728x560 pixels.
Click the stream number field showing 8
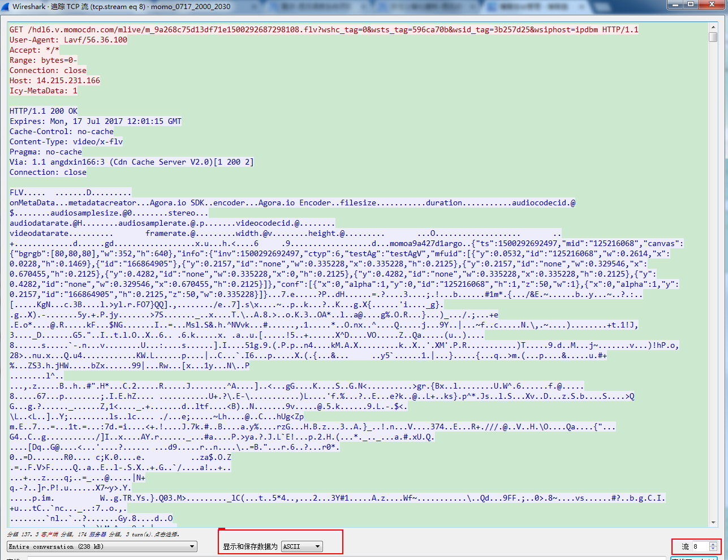point(700,546)
